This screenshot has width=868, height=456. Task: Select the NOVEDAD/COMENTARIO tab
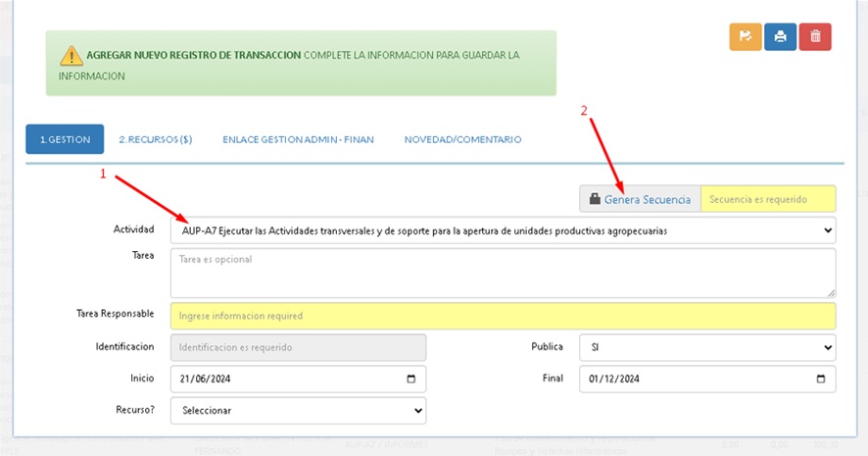[462, 139]
